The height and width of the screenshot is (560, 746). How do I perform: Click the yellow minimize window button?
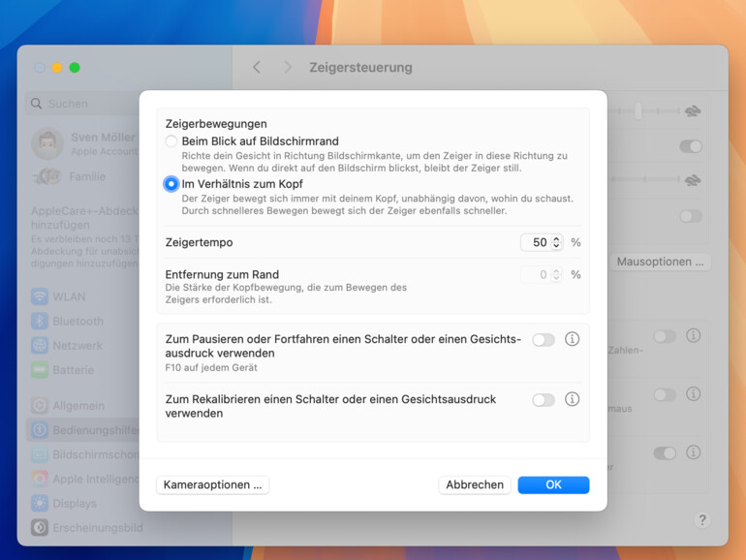click(57, 68)
